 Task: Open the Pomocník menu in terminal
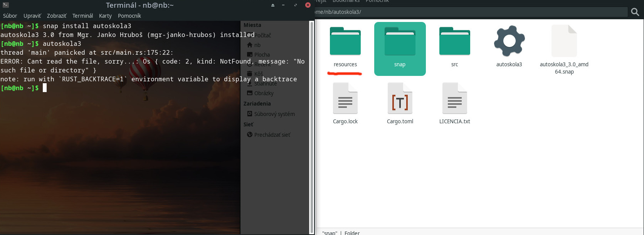129,16
